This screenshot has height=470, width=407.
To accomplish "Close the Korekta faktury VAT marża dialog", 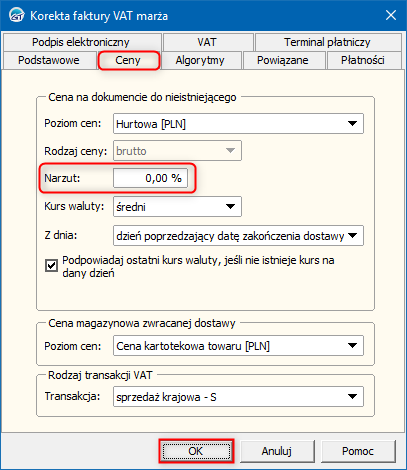I will (391, 15).
